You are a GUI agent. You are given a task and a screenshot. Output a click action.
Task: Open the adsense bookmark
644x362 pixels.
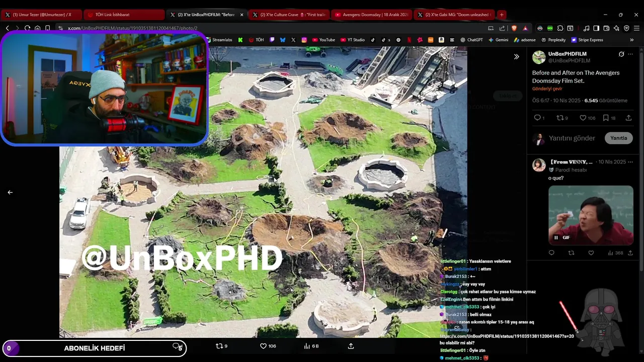pos(524,40)
